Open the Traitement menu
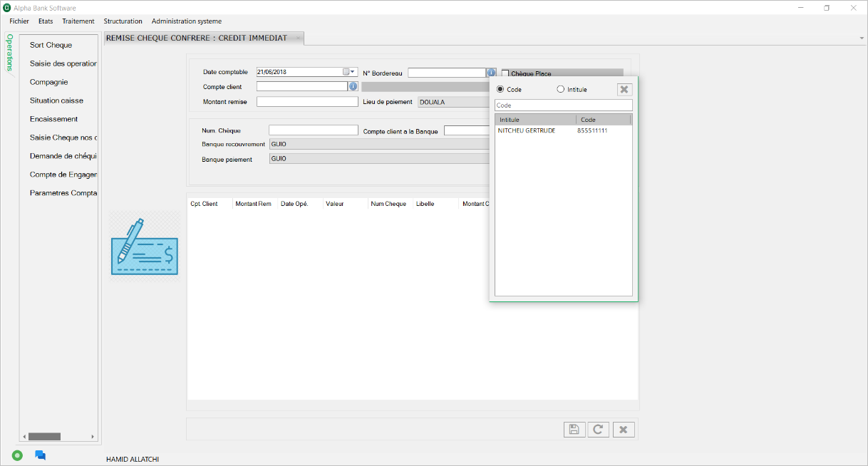Image resolution: width=868 pixels, height=466 pixels. (78, 21)
